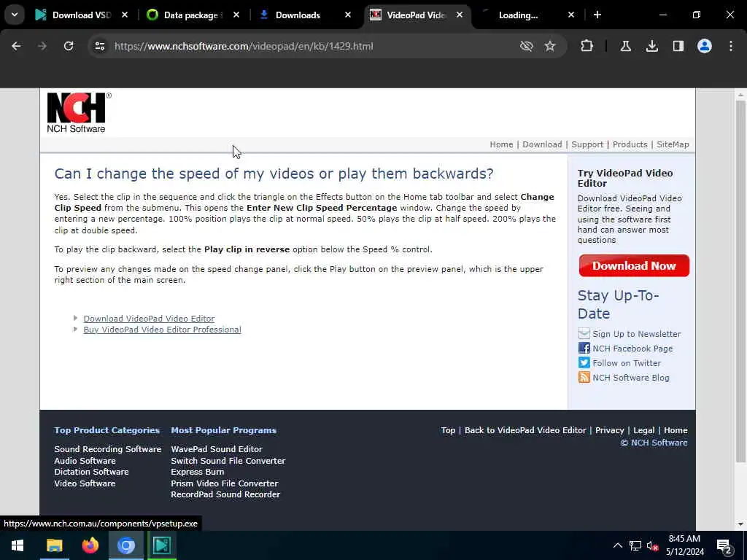The image size is (747, 560).
Task: Open Buy VideoPad Video Editor Professional link
Action: (x=163, y=330)
